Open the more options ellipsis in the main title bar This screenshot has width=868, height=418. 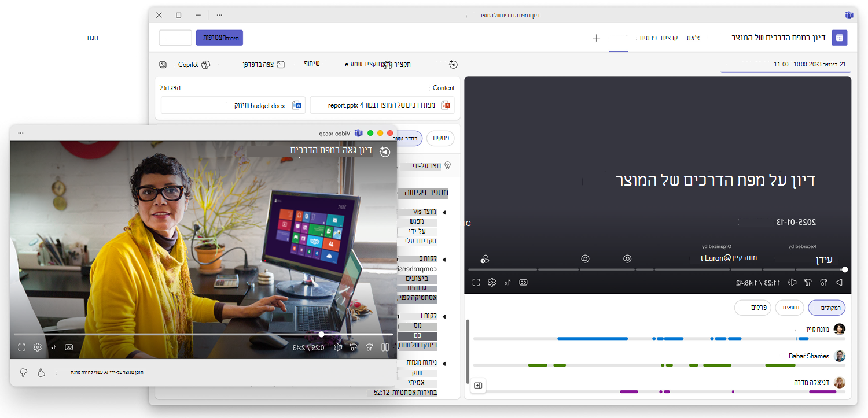tap(219, 15)
